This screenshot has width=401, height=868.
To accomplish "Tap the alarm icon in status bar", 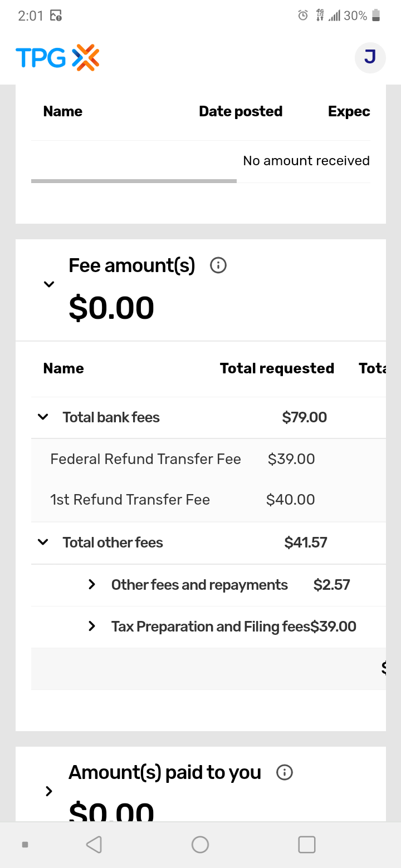I will [303, 16].
